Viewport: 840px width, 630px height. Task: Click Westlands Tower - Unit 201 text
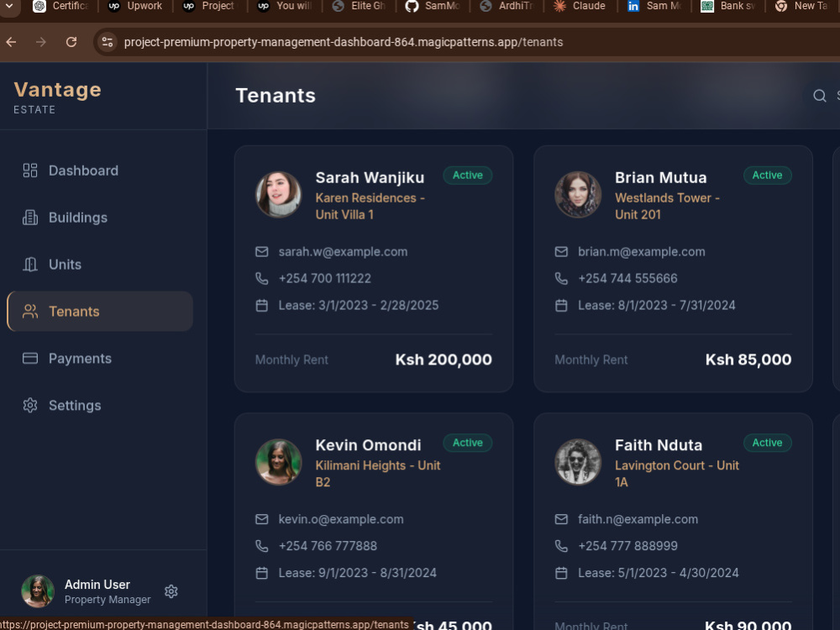[x=667, y=207]
